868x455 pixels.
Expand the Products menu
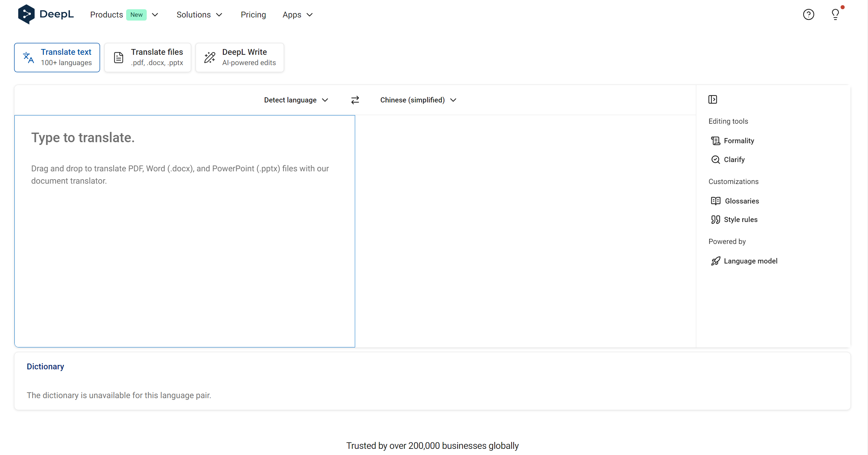tap(124, 15)
